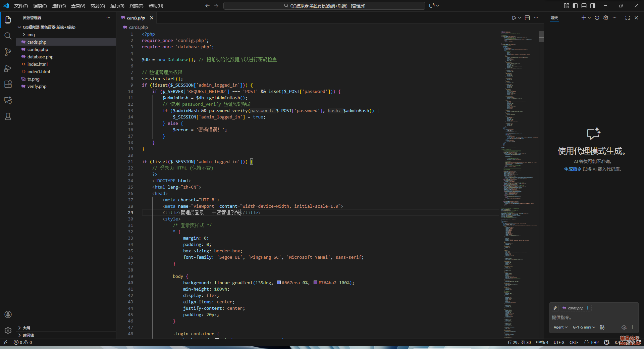Open the 终端 menu in menu bar
This screenshot has width=644, height=349.
[x=136, y=6]
